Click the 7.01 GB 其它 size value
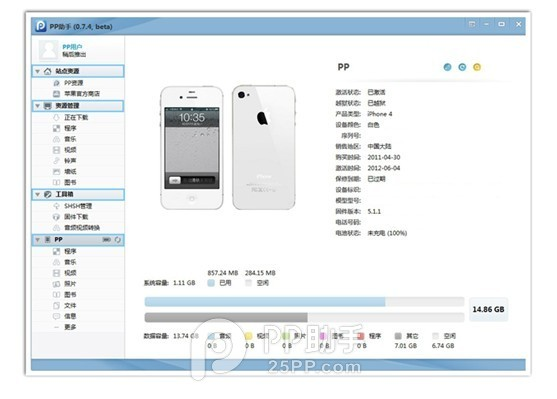557x399 pixels. point(405,346)
